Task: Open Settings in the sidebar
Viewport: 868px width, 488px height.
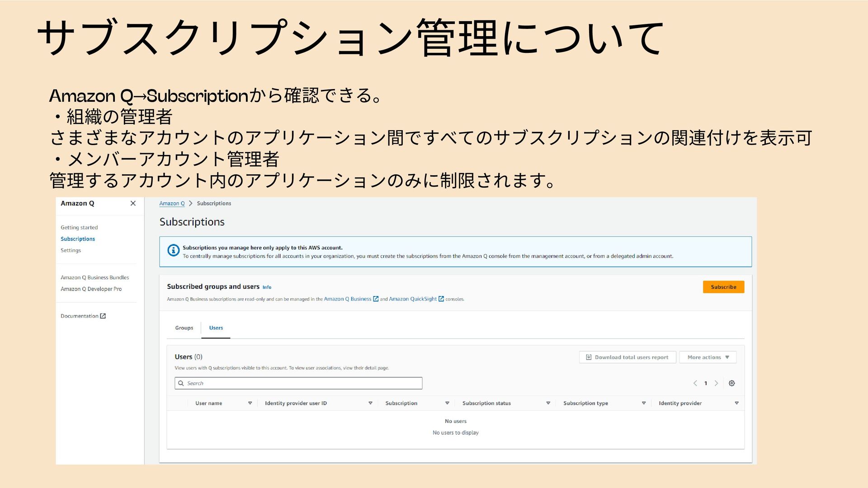Action: (71, 250)
